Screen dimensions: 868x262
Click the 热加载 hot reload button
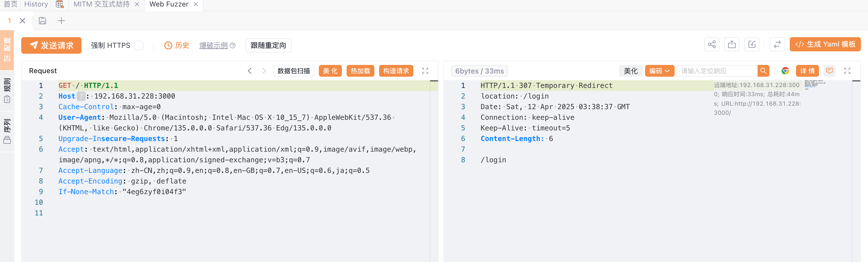tap(360, 71)
